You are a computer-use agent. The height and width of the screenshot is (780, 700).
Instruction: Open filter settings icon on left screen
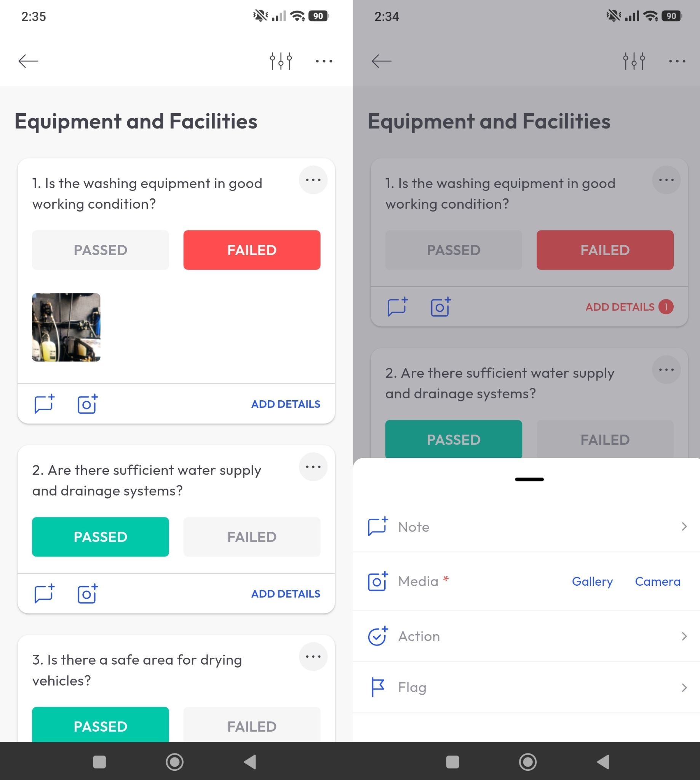tap(281, 61)
